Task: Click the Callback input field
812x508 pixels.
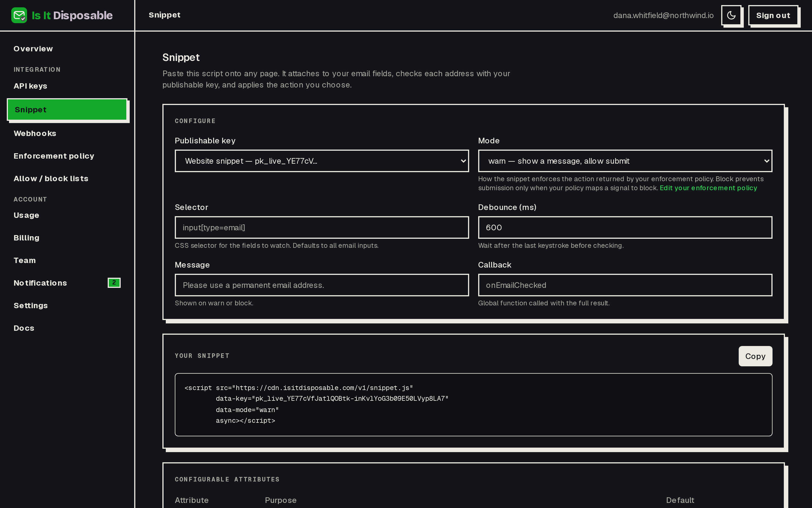Action: [625, 285]
